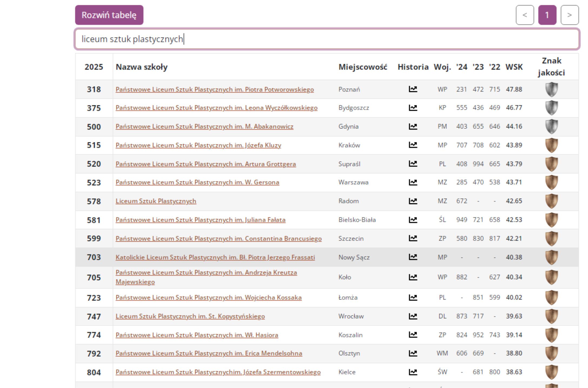Click bronze shield in Wrocław row

click(551, 316)
